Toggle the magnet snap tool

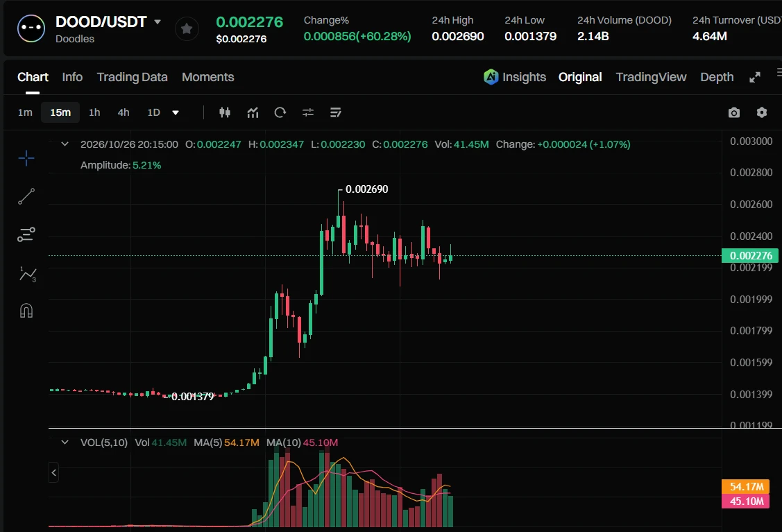(x=26, y=311)
